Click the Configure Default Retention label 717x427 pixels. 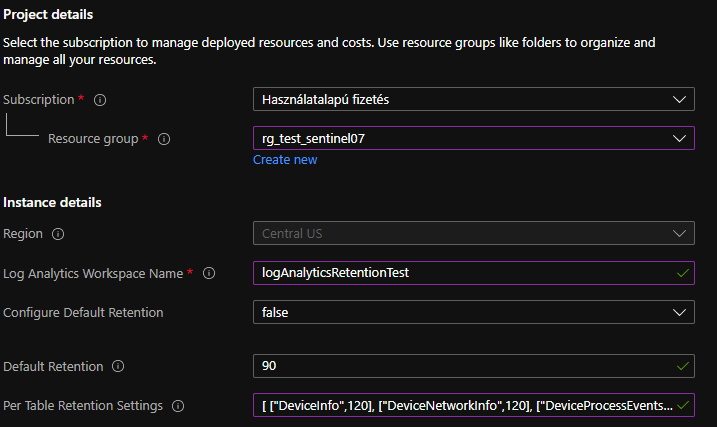(83, 313)
